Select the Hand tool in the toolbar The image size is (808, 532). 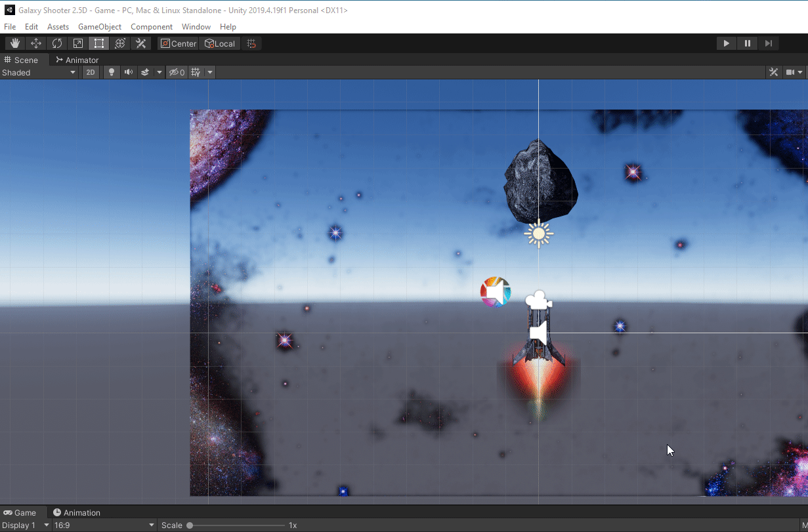click(14, 43)
